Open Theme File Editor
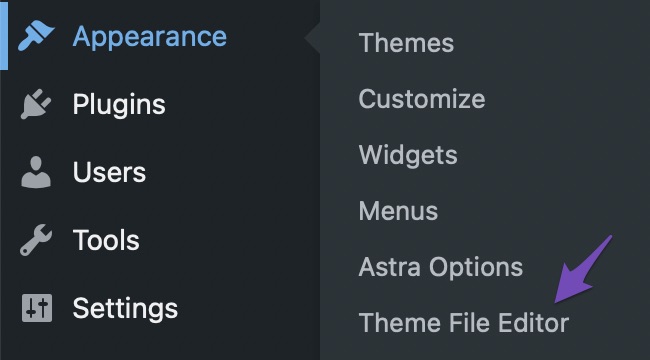The image size is (650, 360). point(464,323)
